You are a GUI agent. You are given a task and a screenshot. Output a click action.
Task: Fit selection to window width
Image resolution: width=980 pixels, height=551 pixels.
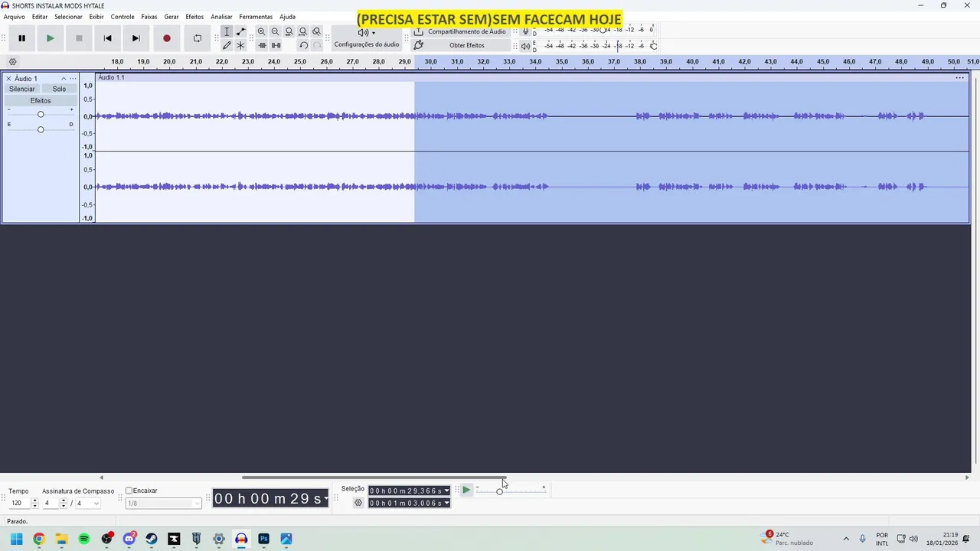(x=289, y=31)
